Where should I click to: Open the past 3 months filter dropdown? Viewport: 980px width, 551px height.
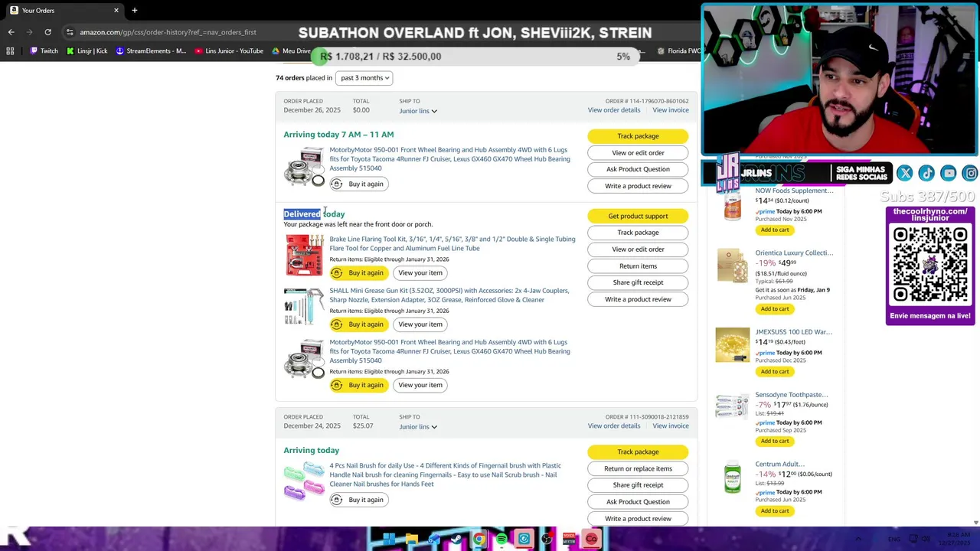coord(364,77)
